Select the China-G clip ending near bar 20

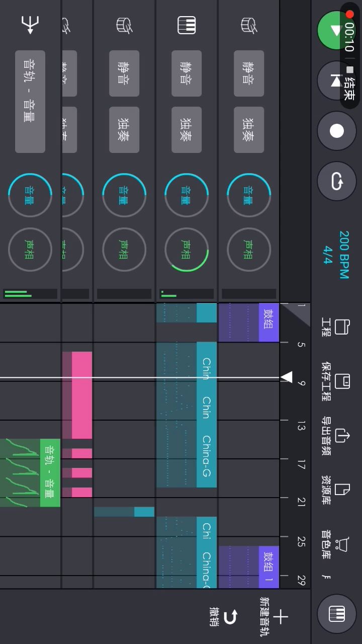coord(187,459)
